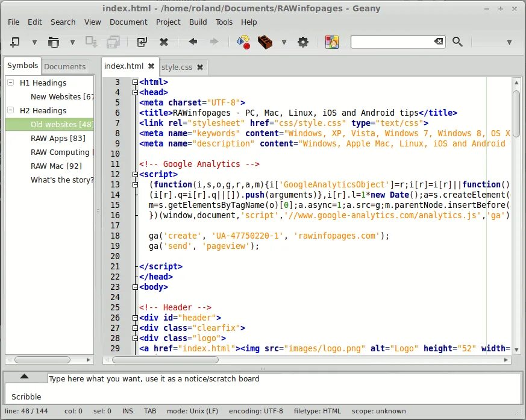The height and width of the screenshot is (420, 526).
Task: Open the Help menu
Action: 249,22
